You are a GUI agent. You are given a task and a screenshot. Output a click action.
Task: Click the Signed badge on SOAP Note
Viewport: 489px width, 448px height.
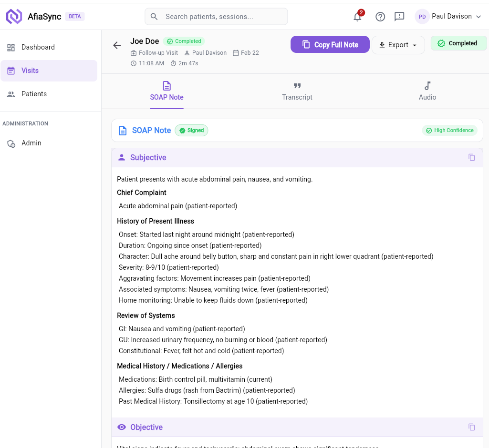click(191, 130)
